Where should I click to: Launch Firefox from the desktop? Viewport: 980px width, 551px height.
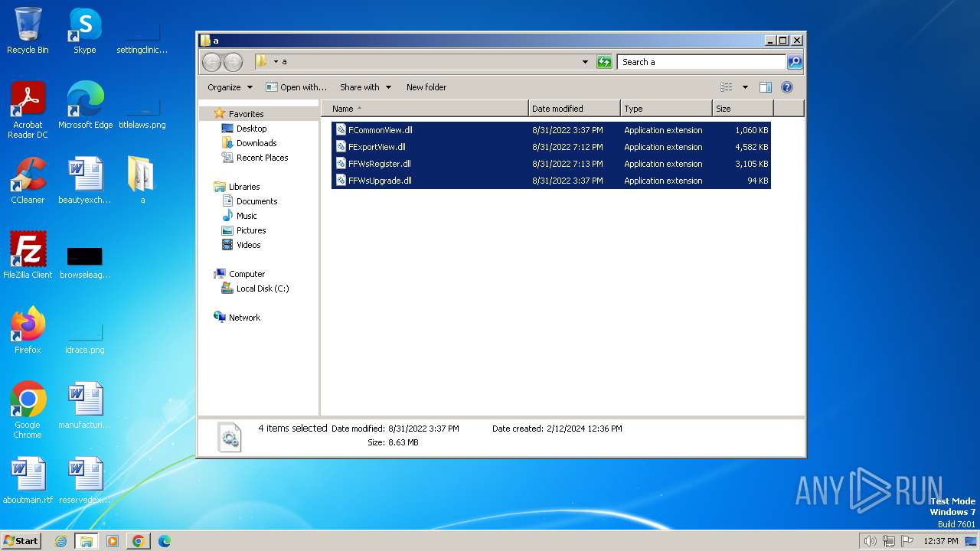click(28, 331)
